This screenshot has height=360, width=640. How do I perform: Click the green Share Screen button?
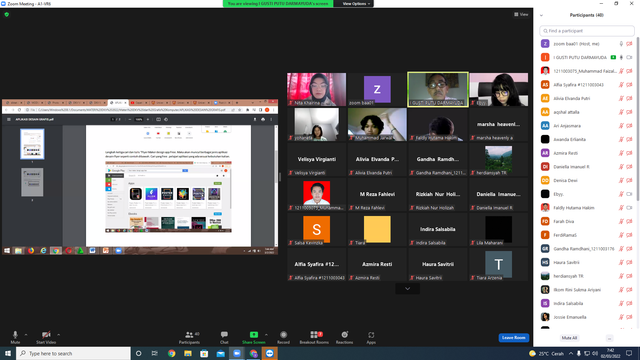coord(253,337)
